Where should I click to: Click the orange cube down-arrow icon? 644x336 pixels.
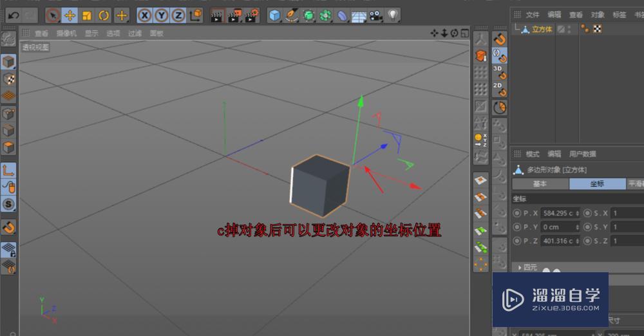point(480,56)
